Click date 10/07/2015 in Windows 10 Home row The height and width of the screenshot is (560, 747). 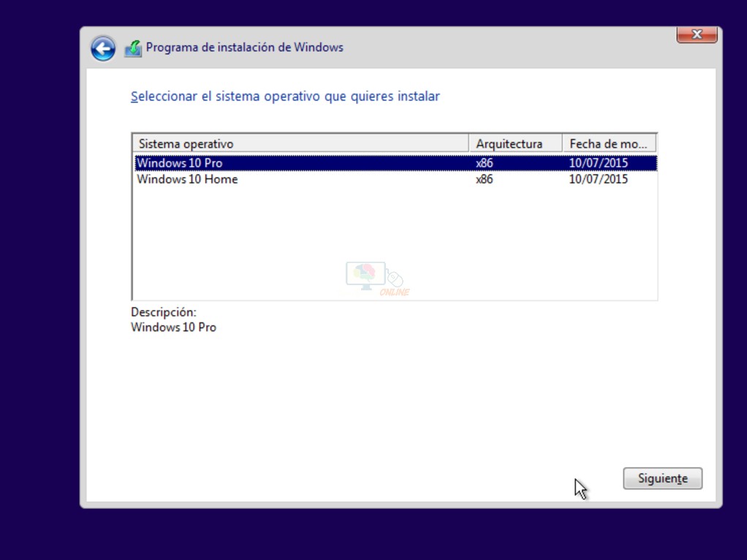click(x=599, y=179)
